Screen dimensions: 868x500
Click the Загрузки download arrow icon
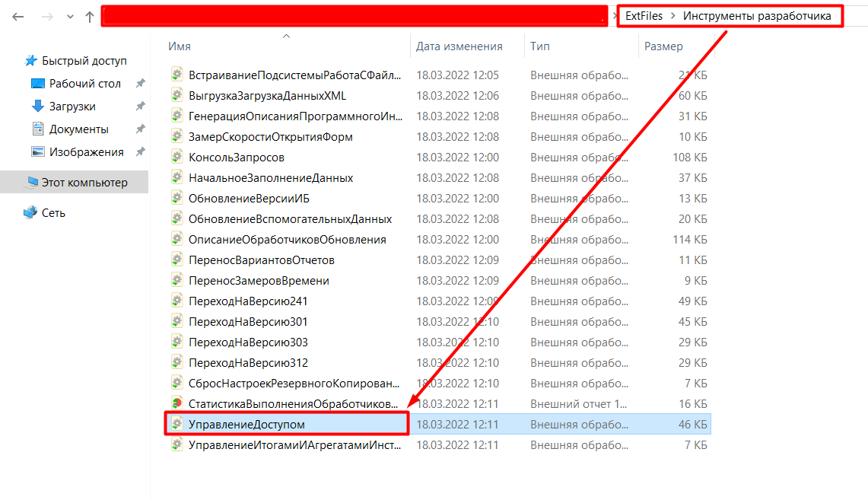click(x=38, y=107)
